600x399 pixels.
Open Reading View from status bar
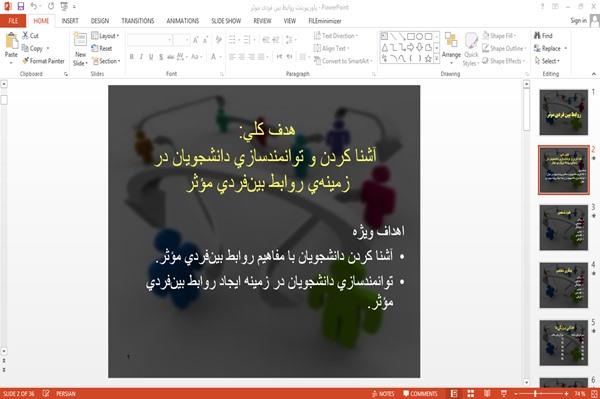tap(487, 393)
